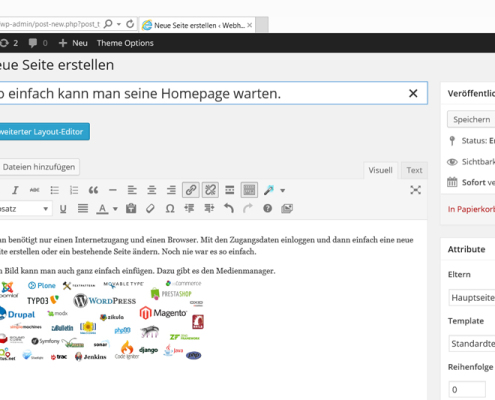Insert a numbered list
Viewport: 495px width, 400px height.
74,190
